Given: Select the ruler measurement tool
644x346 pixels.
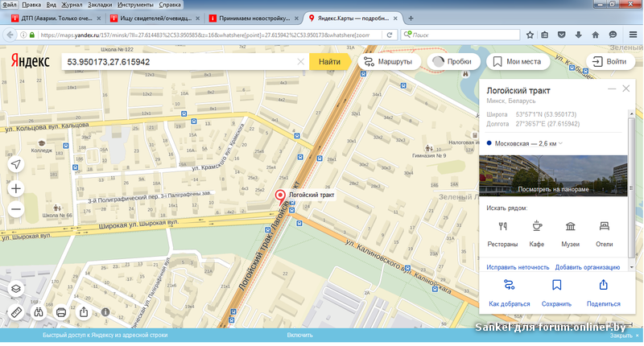Looking at the screenshot, I should coord(16,311).
